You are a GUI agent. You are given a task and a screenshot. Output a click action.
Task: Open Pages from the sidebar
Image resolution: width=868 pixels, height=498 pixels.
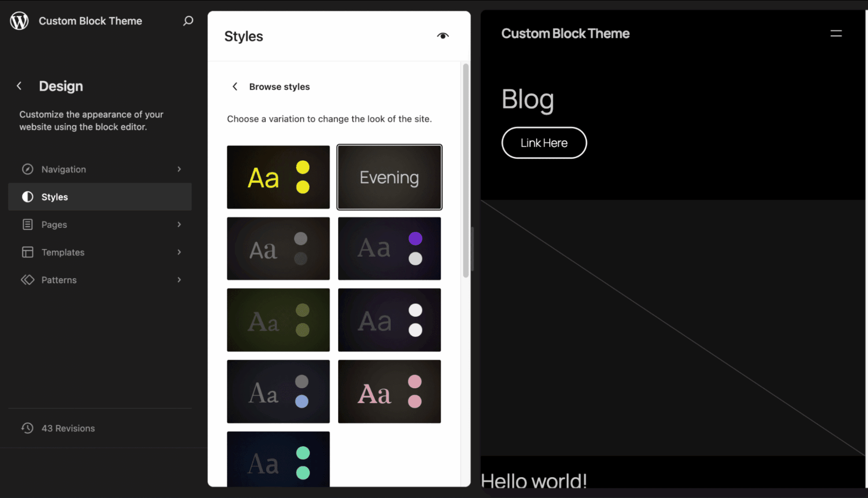pos(54,225)
